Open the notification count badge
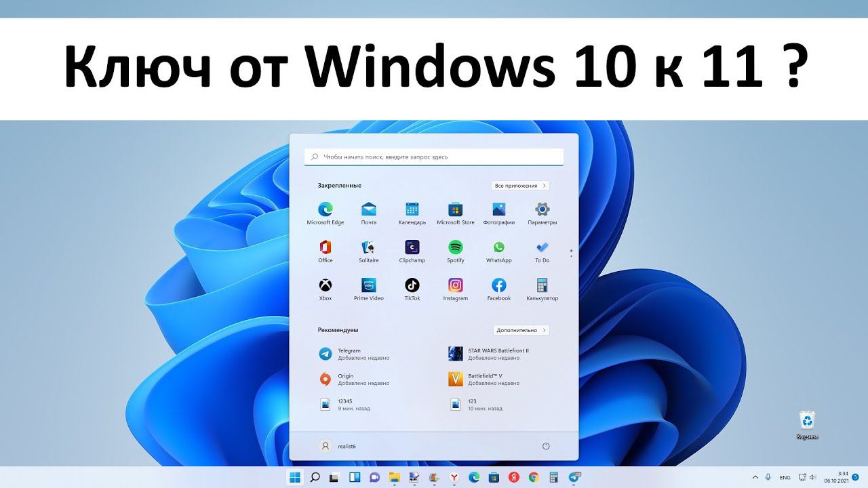Viewport: 868px width, 488px height. pos(856,477)
